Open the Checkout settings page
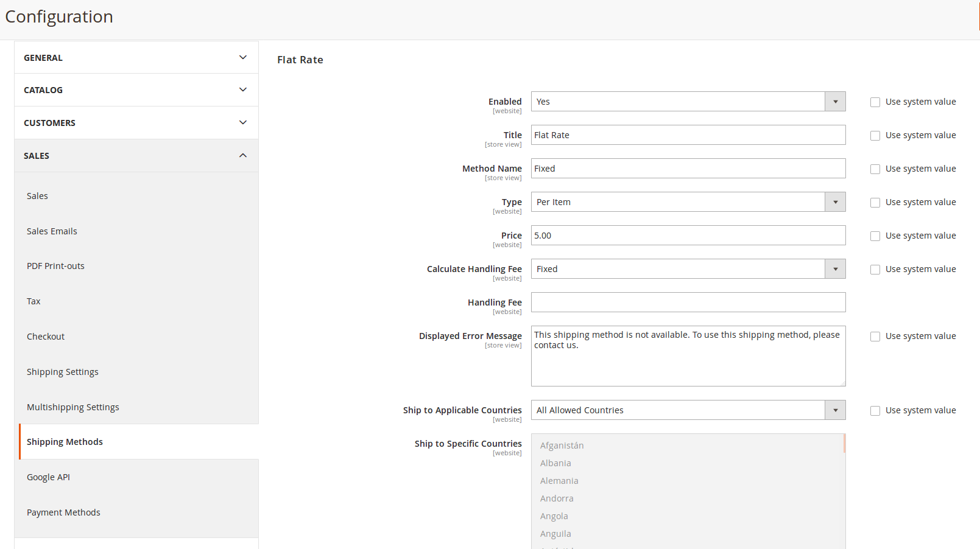Image resolution: width=980 pixels, height=549 pixels. 46,337
